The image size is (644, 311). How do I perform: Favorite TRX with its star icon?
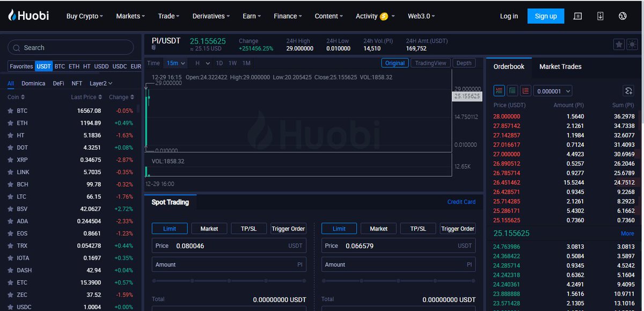tap(10, 246)
